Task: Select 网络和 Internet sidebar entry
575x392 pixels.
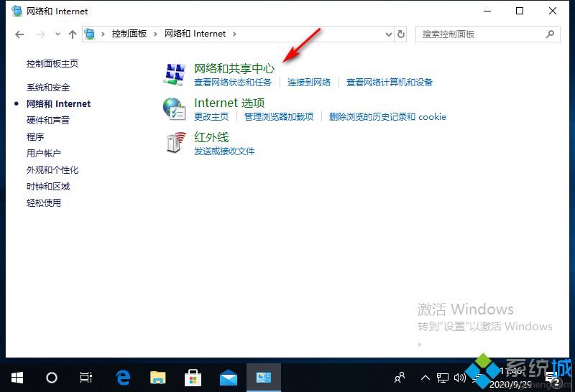Action: click(x=58, y=103)
